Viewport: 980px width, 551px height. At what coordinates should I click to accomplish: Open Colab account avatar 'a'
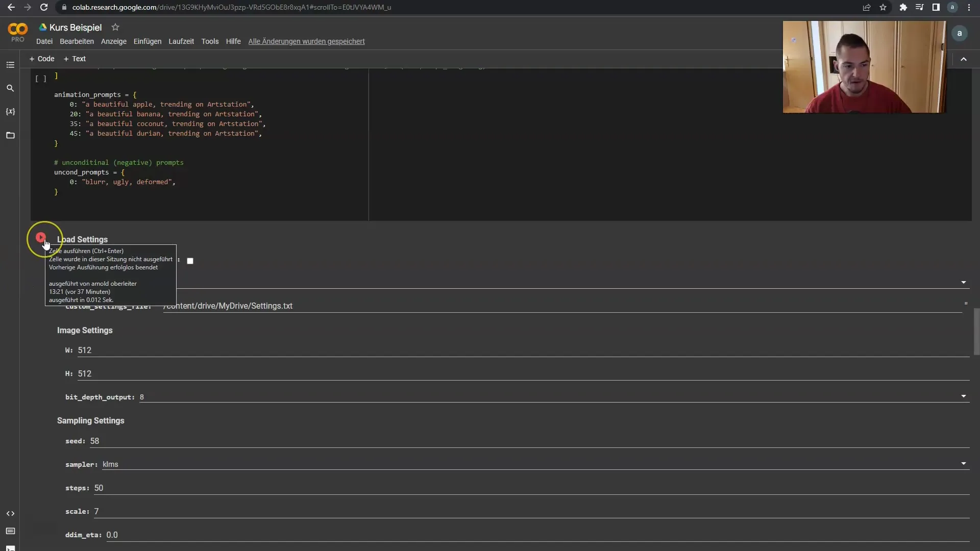(960, 33)
